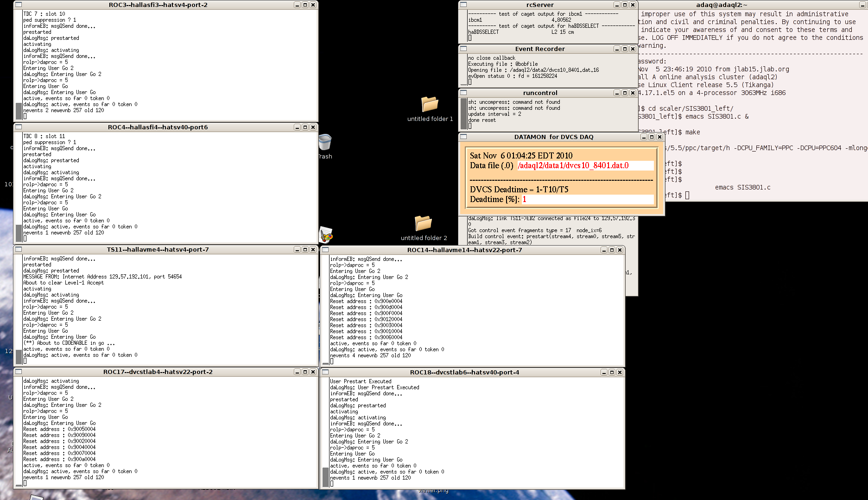Click 'Sat Nov 6 01:04:25 EDT 2010' timestamp

521,156
